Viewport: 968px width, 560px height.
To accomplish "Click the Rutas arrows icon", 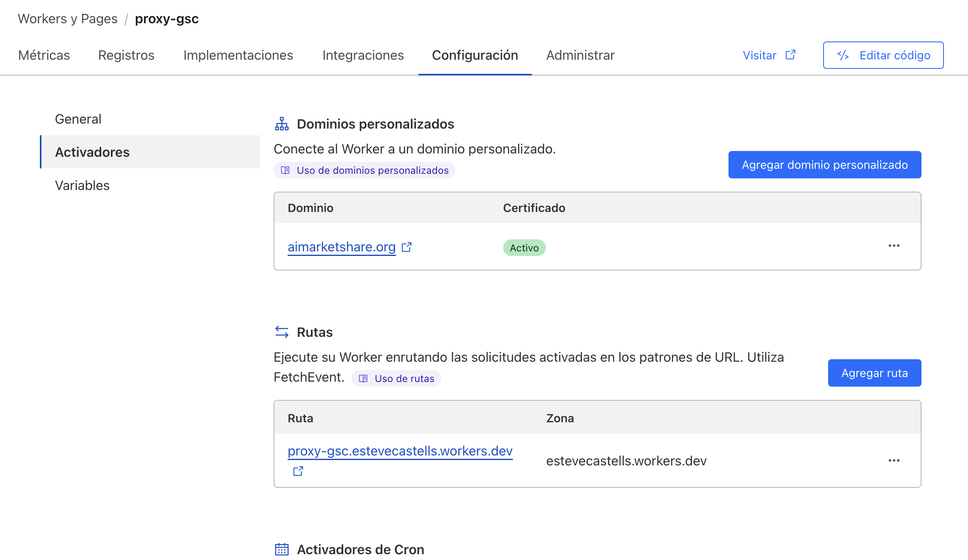I will click(281, 332).
